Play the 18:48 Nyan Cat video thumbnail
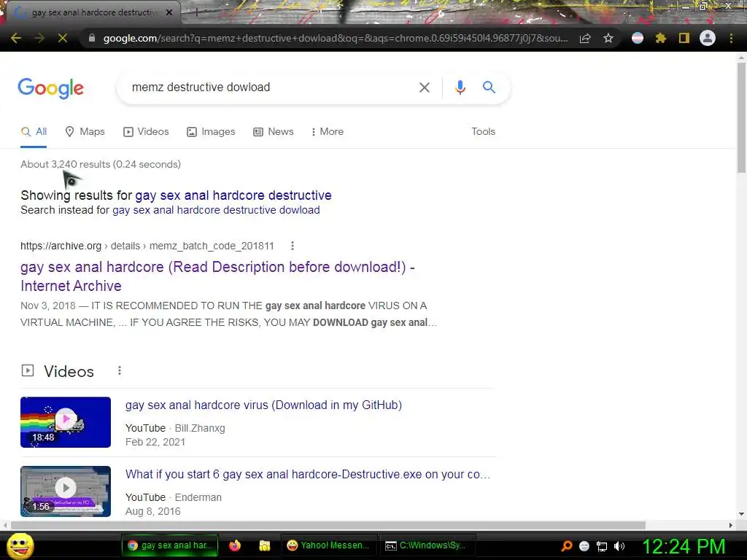 tap(66, 422)
